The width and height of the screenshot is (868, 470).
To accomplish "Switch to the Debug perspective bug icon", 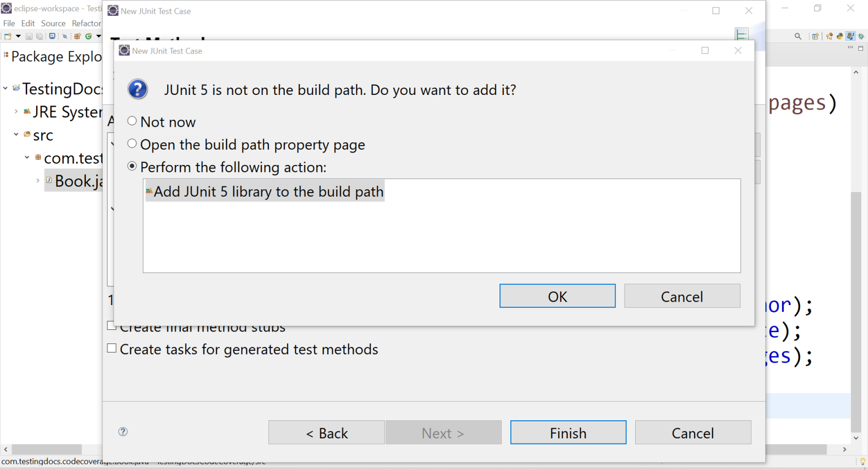I will 861,36.
